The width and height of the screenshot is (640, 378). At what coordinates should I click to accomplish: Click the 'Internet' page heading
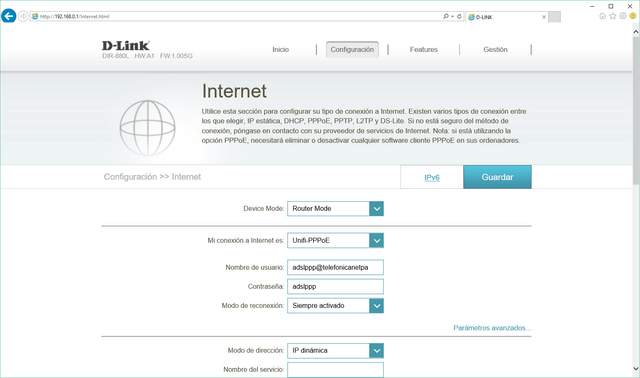[234, 91]
